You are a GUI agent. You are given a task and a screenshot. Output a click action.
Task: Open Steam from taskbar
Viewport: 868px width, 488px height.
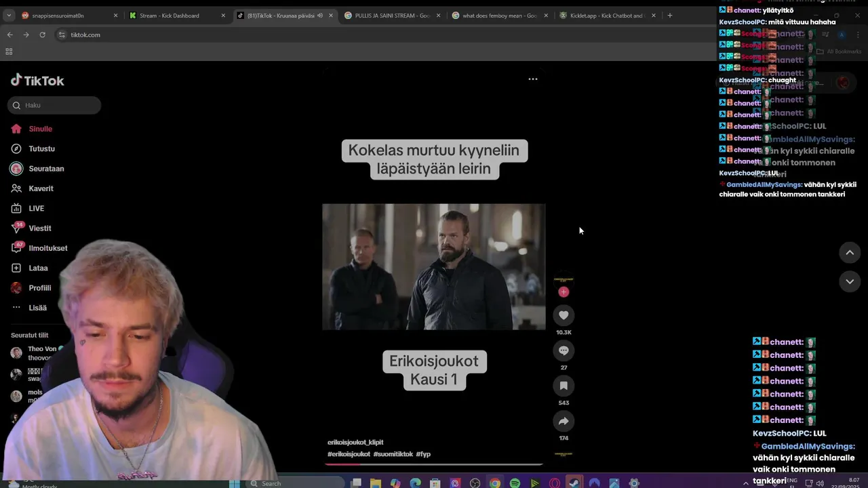[574, 483]
